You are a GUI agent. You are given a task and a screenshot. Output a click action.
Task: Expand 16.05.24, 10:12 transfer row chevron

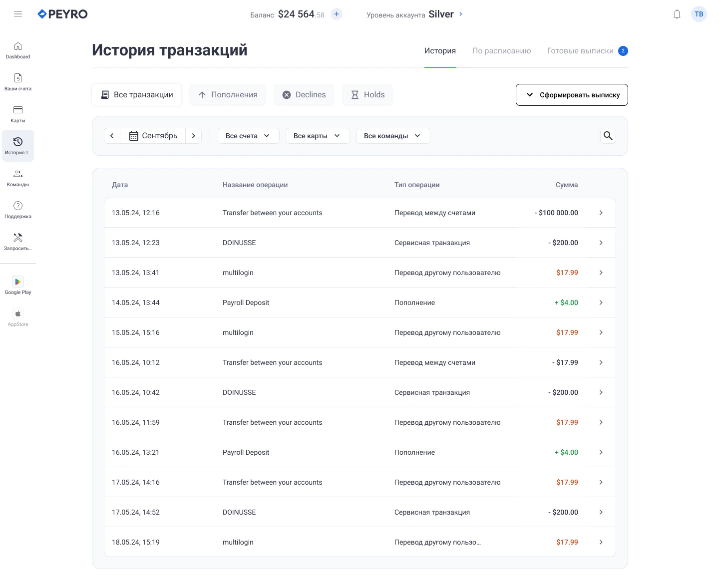(601, 362)
